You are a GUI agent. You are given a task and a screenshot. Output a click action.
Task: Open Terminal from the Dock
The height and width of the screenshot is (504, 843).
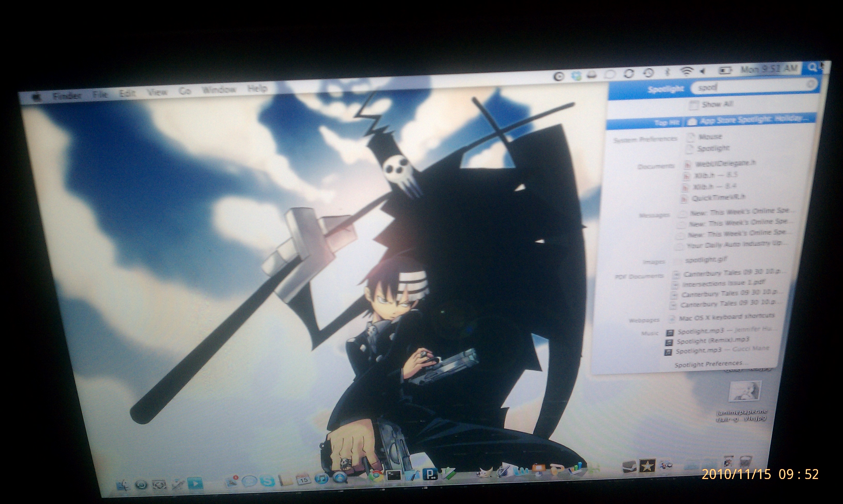point(394,476)
